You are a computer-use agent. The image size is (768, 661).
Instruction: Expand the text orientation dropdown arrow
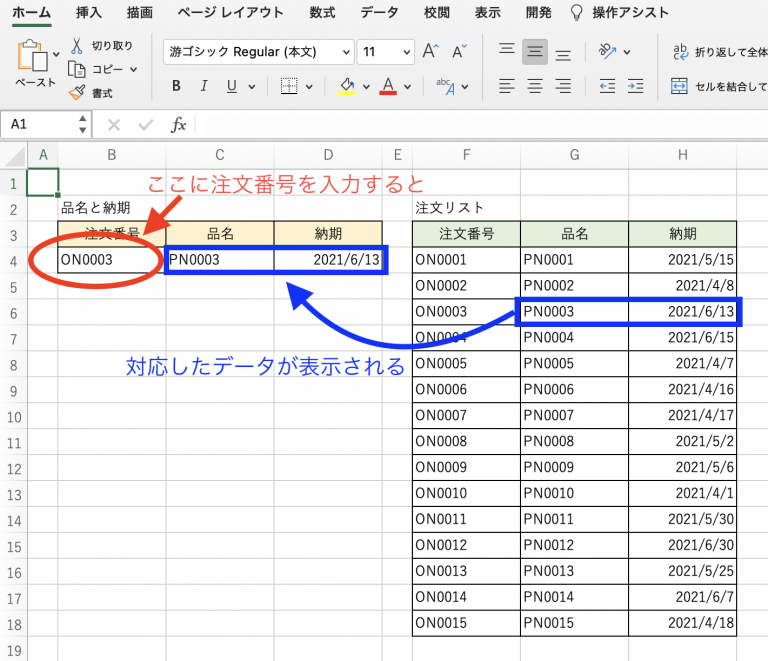tap(626, 52)
